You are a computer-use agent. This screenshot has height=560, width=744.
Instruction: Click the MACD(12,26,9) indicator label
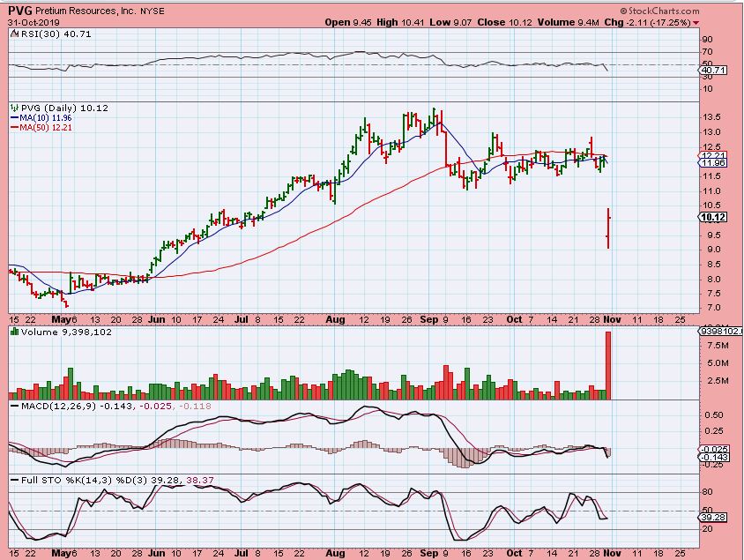[58, 407]
